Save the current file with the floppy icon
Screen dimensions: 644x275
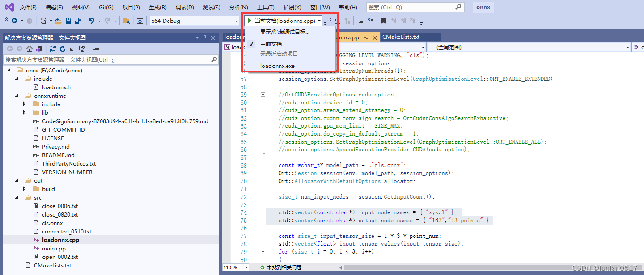(x=68, y=21)
